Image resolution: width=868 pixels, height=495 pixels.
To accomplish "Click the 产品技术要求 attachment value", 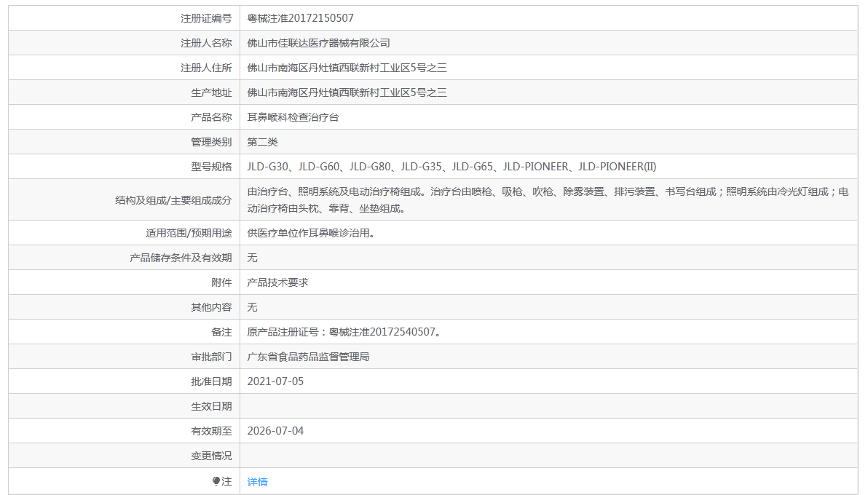I will (x=277, y=282).
